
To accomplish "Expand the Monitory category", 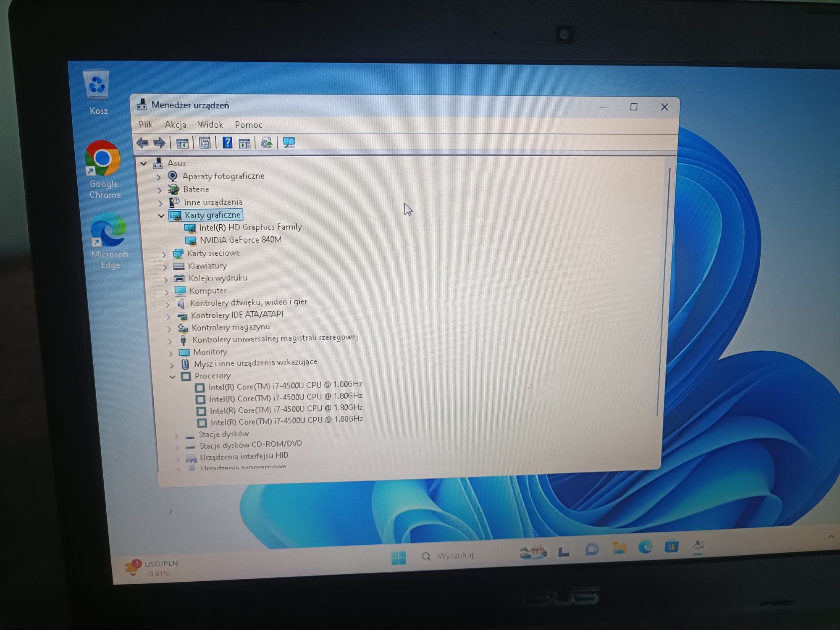I will [171, 353].
